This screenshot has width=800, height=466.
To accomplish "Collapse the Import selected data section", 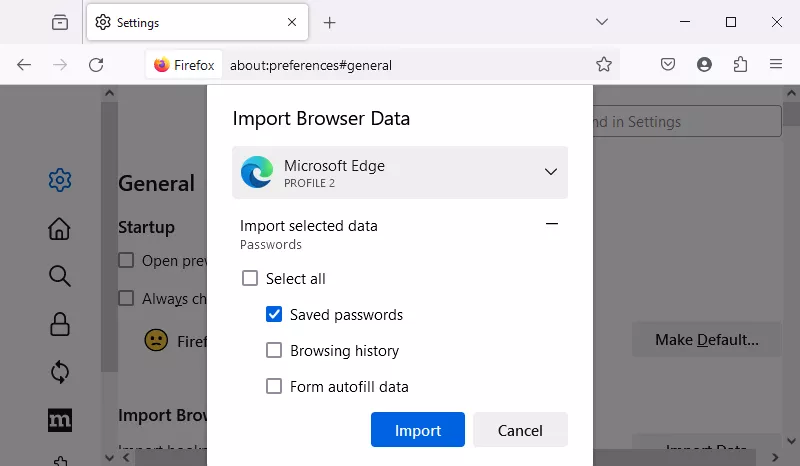I will point(552,224).
